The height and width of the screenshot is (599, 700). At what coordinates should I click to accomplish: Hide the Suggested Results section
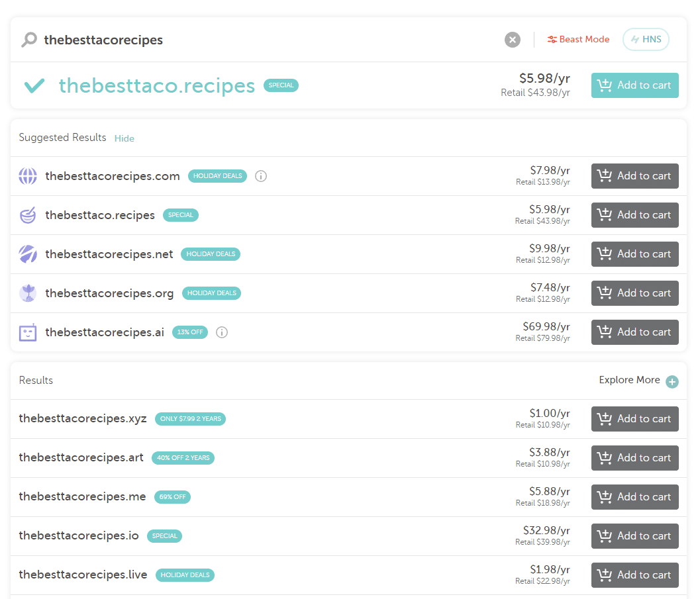(x=124, y=138)
